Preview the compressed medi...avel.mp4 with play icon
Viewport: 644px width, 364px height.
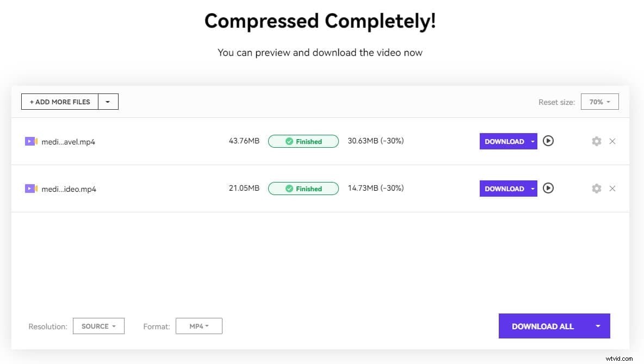[548, 141]
